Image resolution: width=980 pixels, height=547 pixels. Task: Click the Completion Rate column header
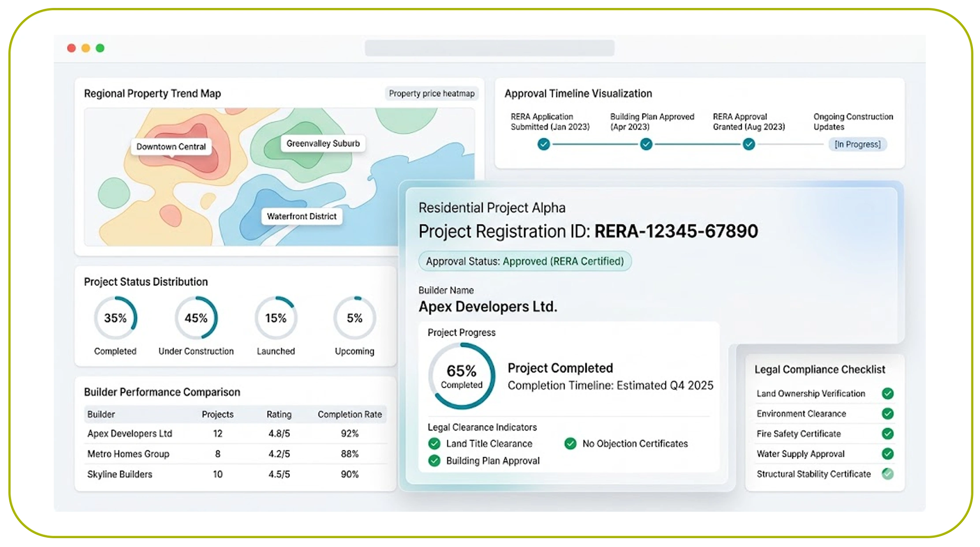point(350,414)
